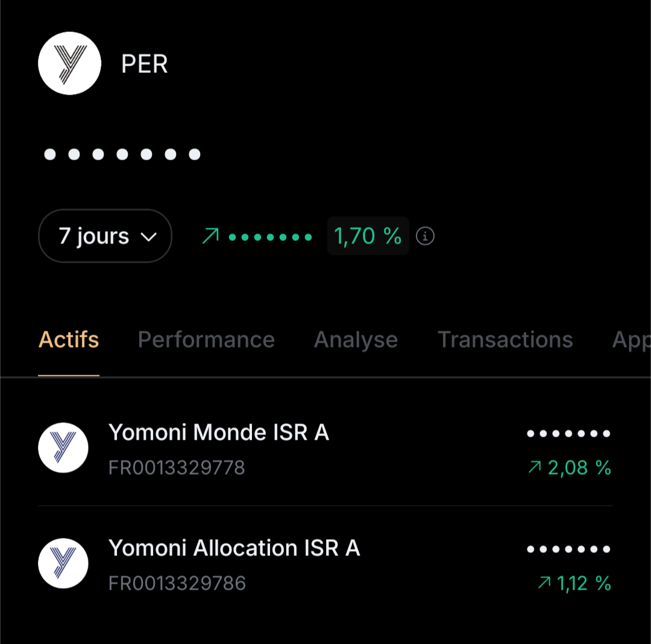The width and height of the screenshot is (651, 644).
Task: Click the masked value of Yomoni Monde ISR A
Action: coord(568,433)
